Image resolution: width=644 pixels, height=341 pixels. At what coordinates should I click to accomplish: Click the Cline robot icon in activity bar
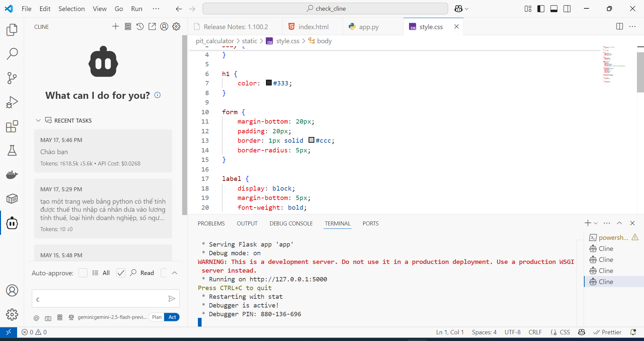click(12, 223)
